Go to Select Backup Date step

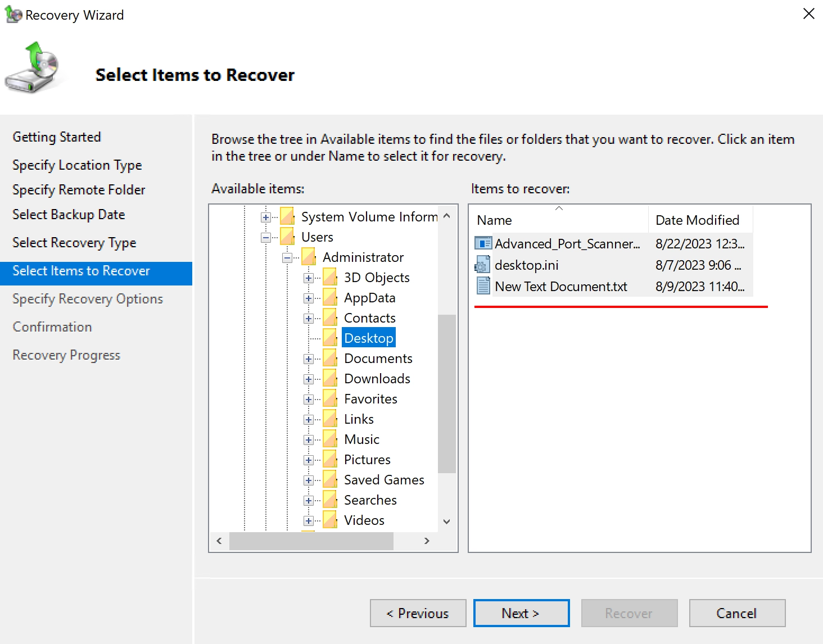[x=69, y=215]
